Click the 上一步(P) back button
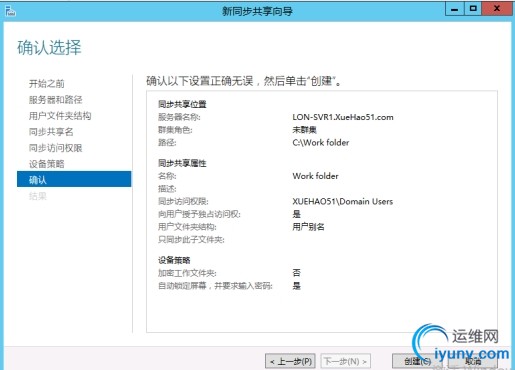 click(291, 361)
